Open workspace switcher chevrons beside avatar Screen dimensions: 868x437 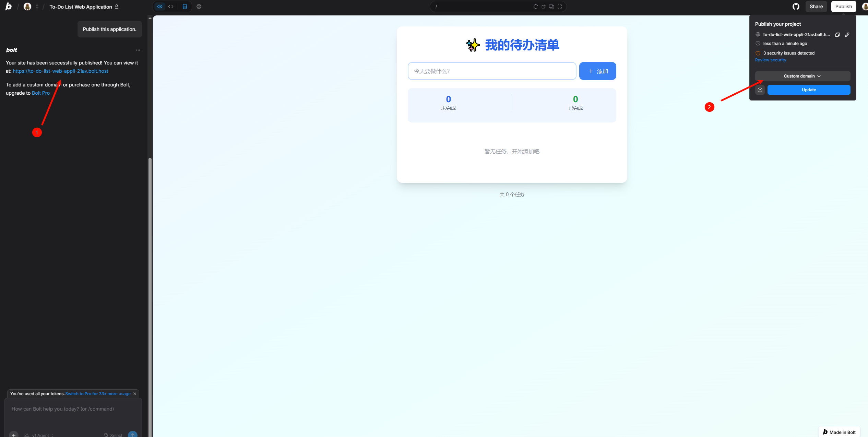tap(37, 7)
